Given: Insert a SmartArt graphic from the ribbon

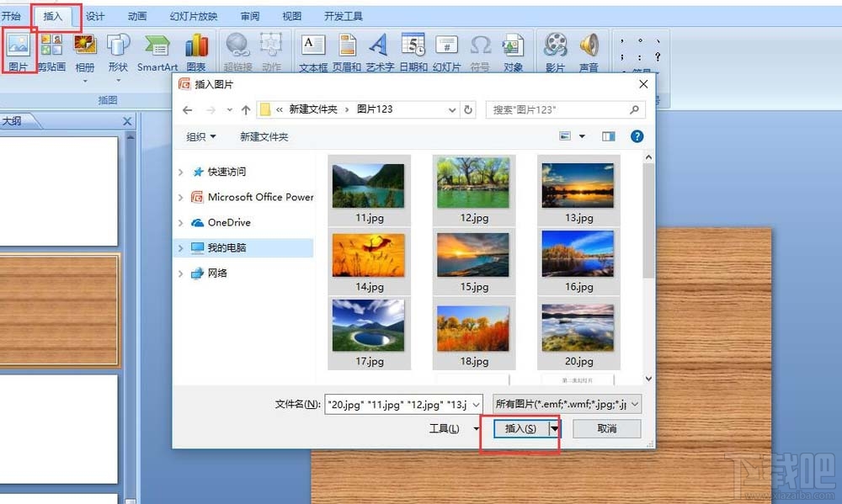Looking at the screenshot, I should click(x=157, y=52).
